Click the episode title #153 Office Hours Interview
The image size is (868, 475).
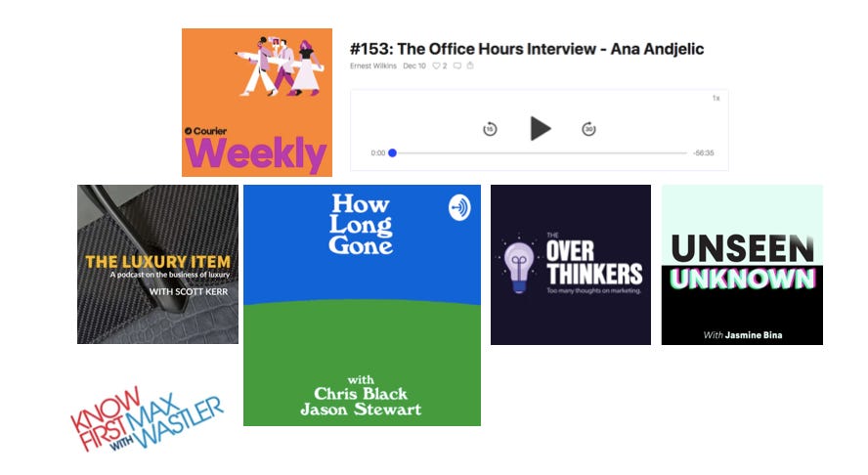(527, 49)
